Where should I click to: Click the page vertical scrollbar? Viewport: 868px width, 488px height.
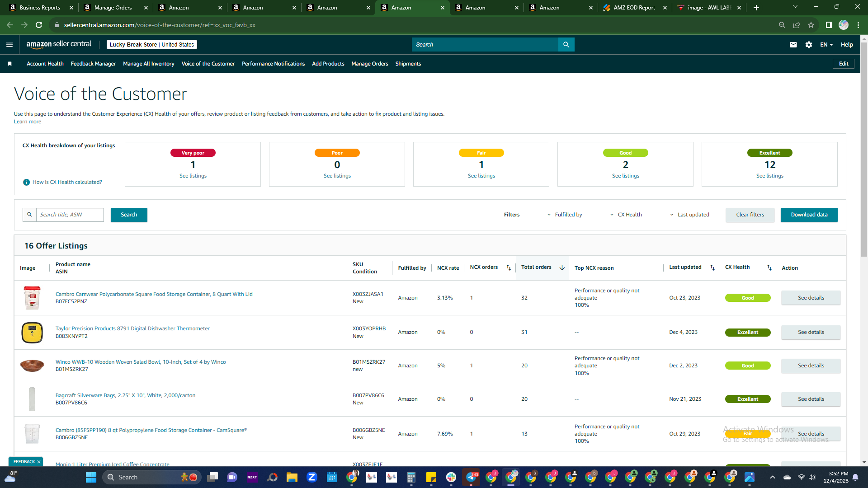point(864,149)
